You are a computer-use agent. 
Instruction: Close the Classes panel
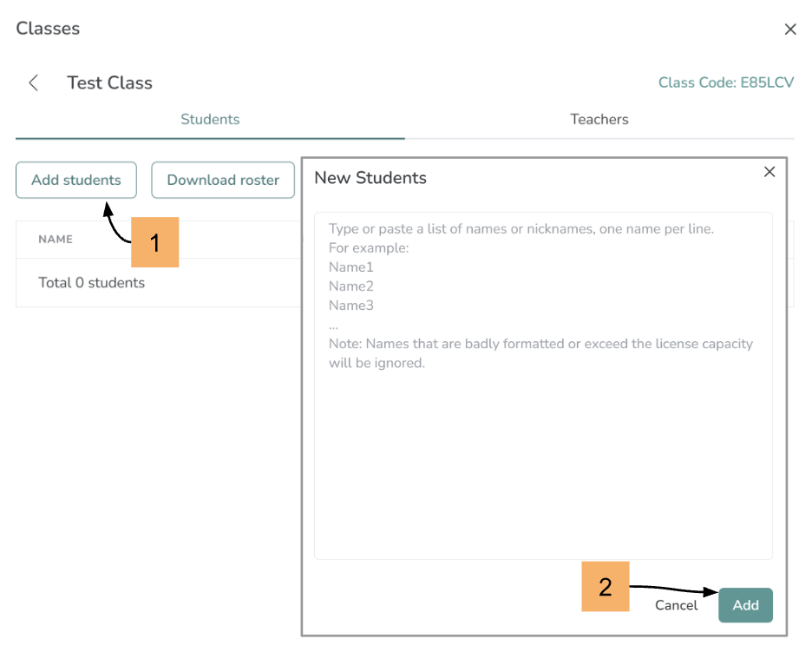point(789,30)
